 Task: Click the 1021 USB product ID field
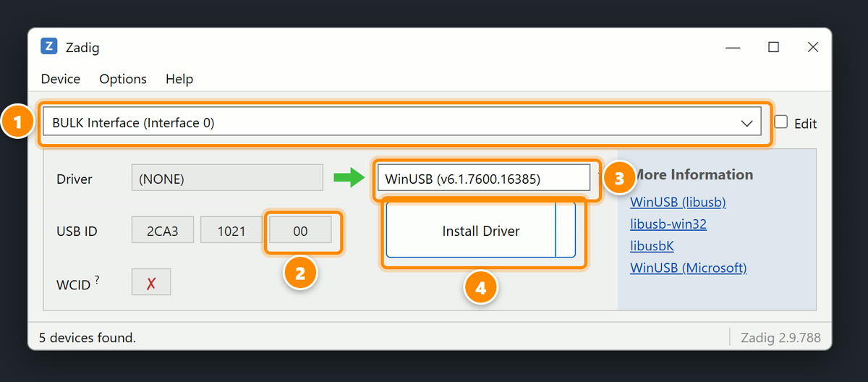tap(231, 232)
